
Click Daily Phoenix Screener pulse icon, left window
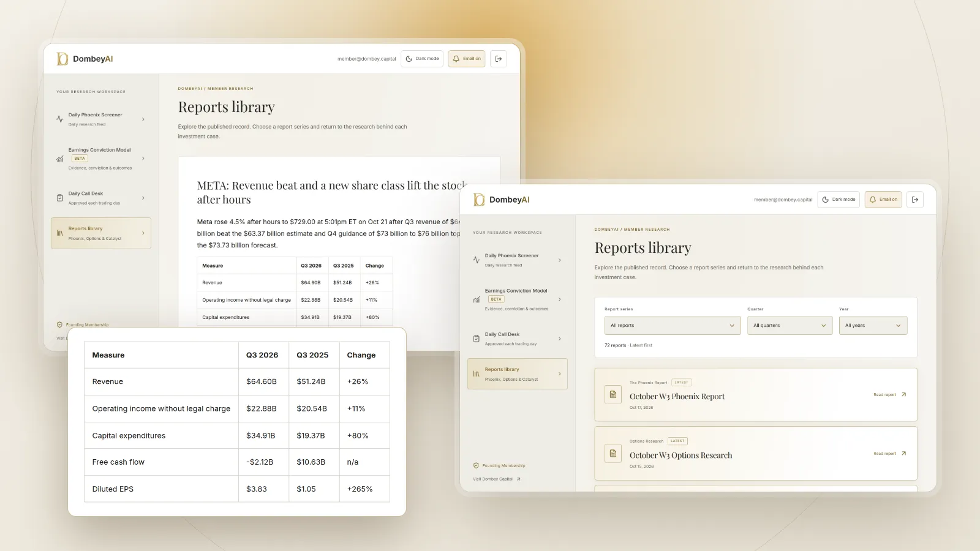60,119
